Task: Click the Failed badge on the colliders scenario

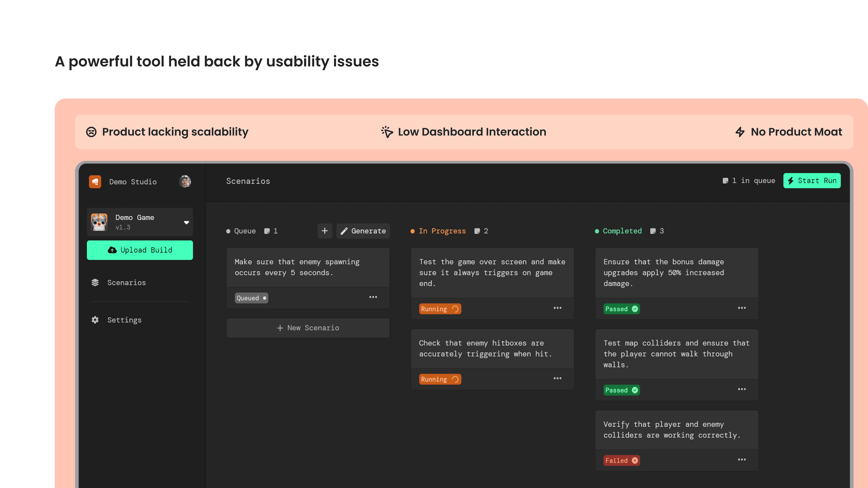Action: pyautogui.click(x=622, y=460)
